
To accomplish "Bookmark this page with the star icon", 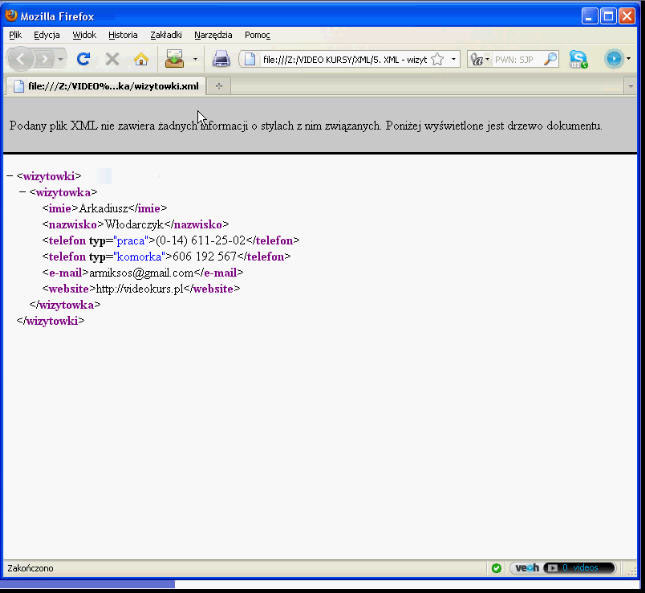I will tap(438, 59).
